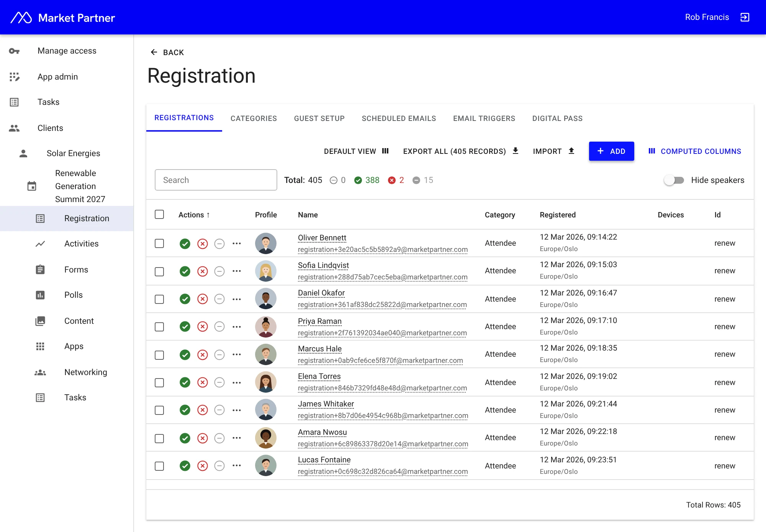The height and width of the screenshot is (532, 766).
Task: Open the three-dot menu for Daniel Okafor
Action: click(x=237, y=299)
